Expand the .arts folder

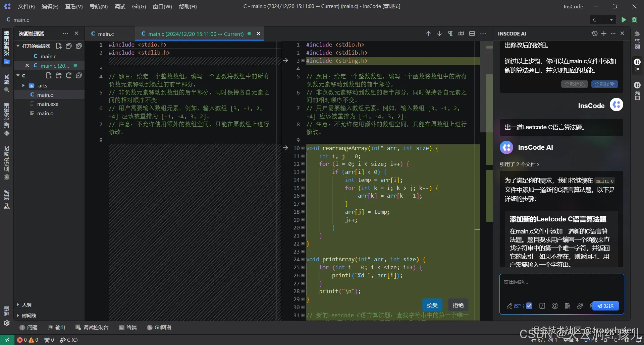point(23,86)
